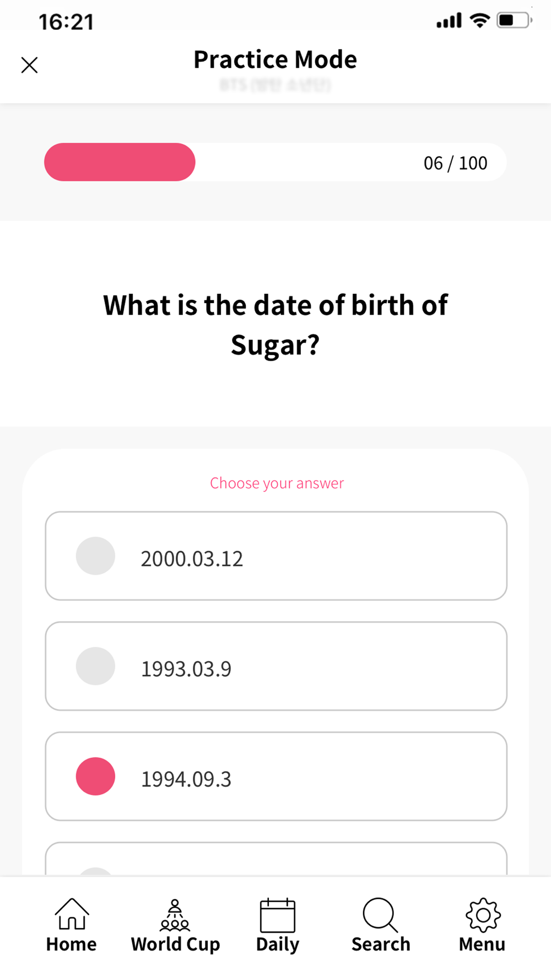Tap the Wi-Fi status icon
This screenshot has height=980, width=551.
click(x=480, y=20)
